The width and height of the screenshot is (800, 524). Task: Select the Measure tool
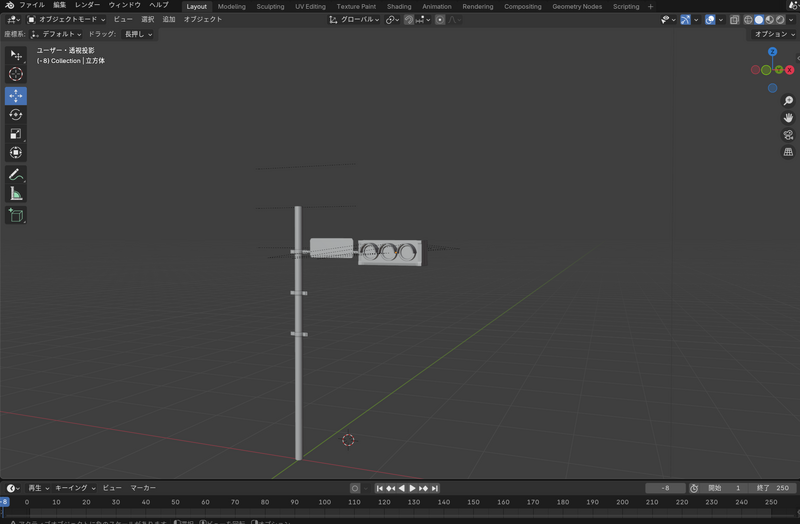tap(16, 194)
